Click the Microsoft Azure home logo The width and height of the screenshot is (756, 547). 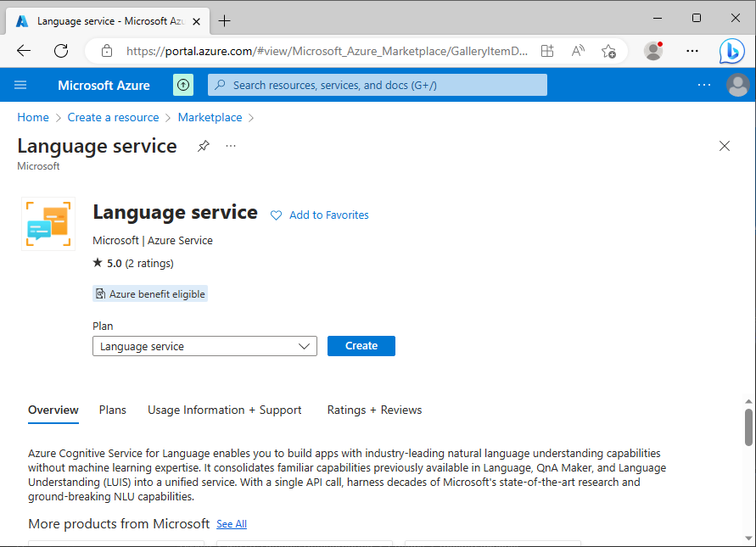[104, 85]
